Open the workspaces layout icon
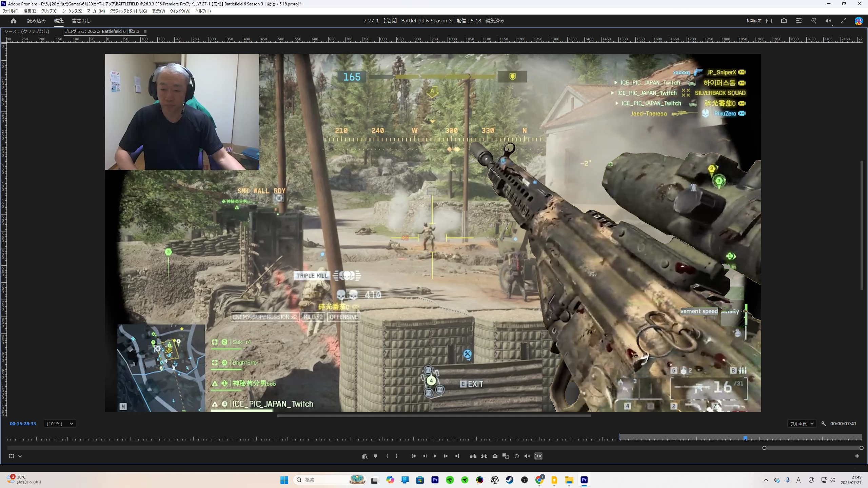The height and width of the screenshot is (488, 868). (769, 21)
